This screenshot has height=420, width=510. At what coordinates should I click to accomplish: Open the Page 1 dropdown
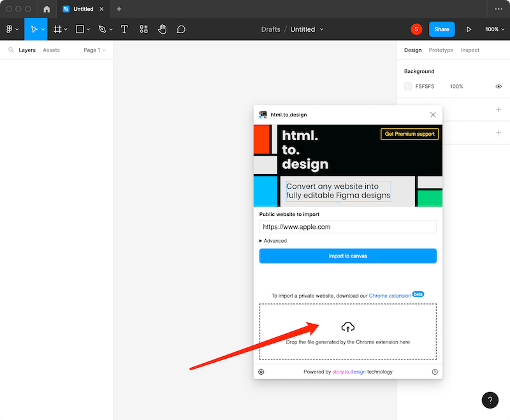[94, 50]
